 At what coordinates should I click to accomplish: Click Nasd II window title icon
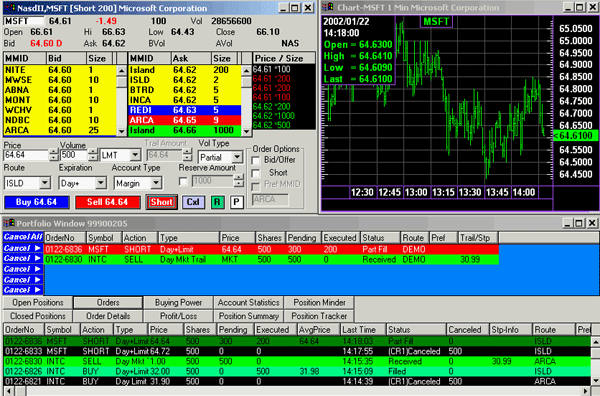coord(10,8)
